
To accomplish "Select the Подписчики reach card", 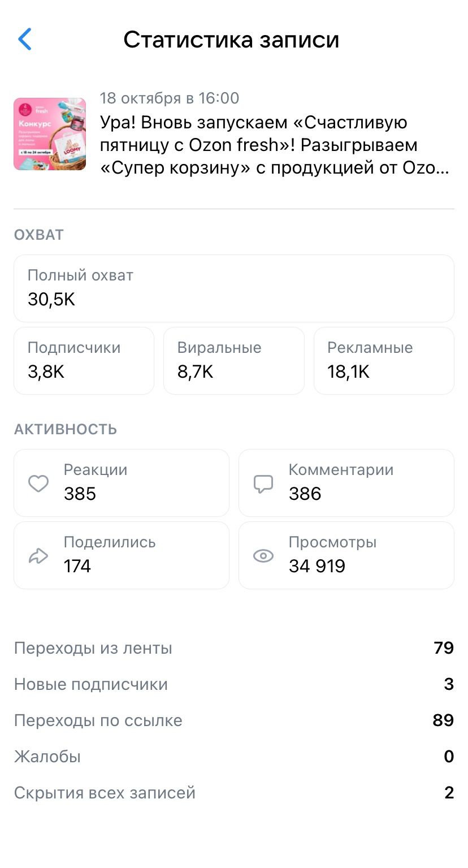I will coord(84,361).
